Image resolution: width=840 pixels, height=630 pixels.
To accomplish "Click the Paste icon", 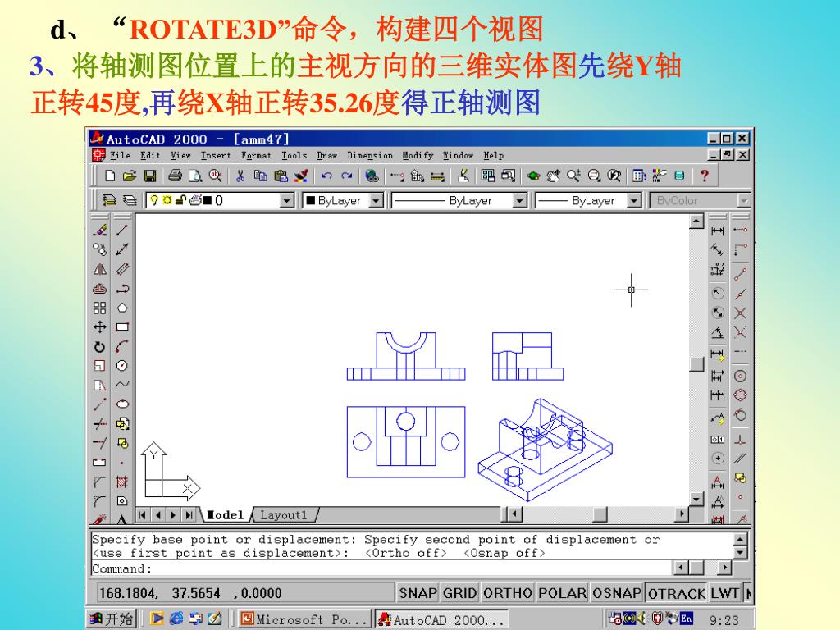I will 281,176.
